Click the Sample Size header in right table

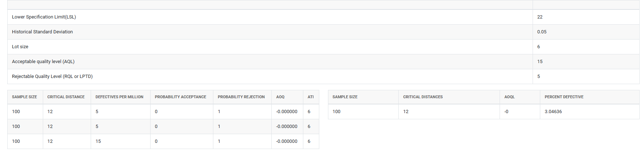[x=345, y=97]
